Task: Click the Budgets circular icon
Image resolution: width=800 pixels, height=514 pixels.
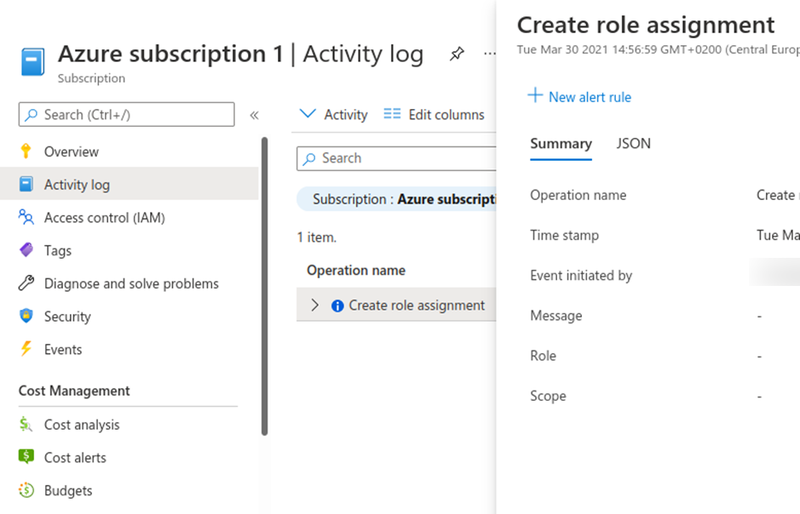Action: click(26, 491)
